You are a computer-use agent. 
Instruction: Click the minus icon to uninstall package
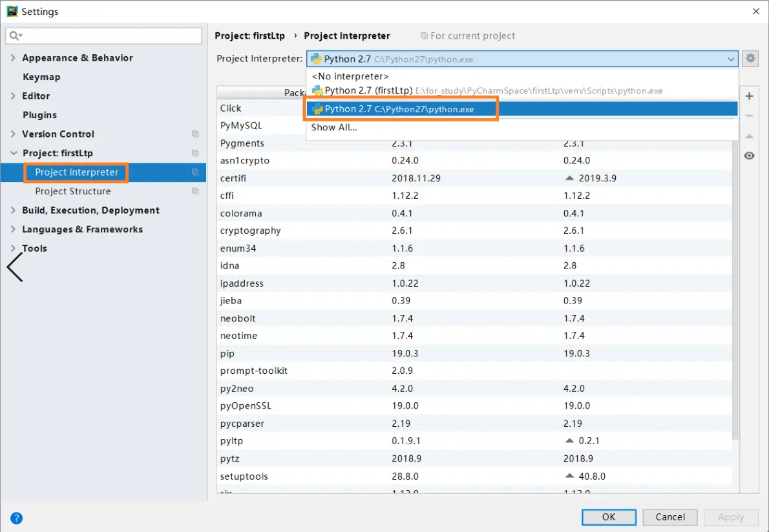click(x=749, y=116)
